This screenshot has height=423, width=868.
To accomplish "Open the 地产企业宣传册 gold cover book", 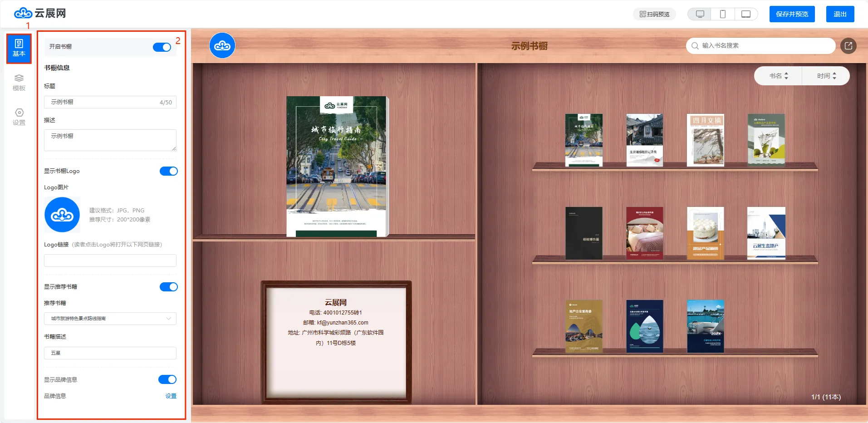I will point(584,326).
